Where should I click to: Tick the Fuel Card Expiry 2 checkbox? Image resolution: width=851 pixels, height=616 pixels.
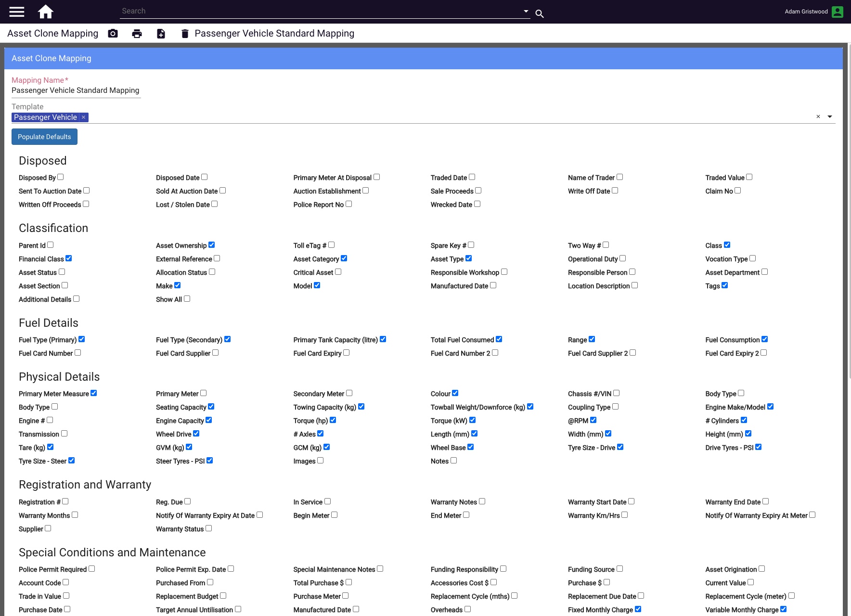pyautogui.click(x=764, y=353)
